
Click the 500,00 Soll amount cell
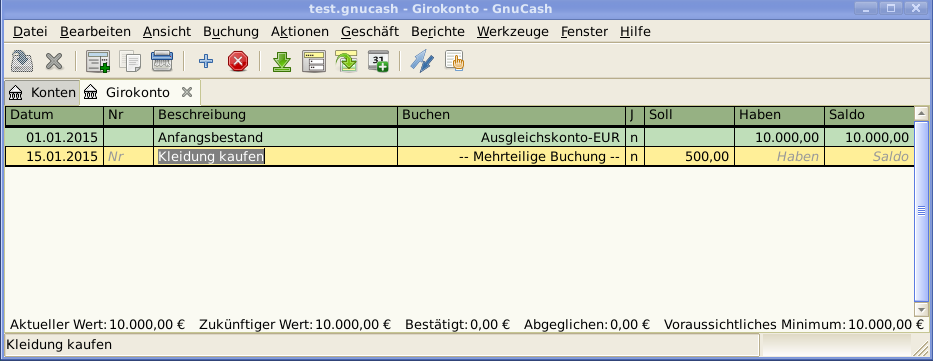coord(689,157)
